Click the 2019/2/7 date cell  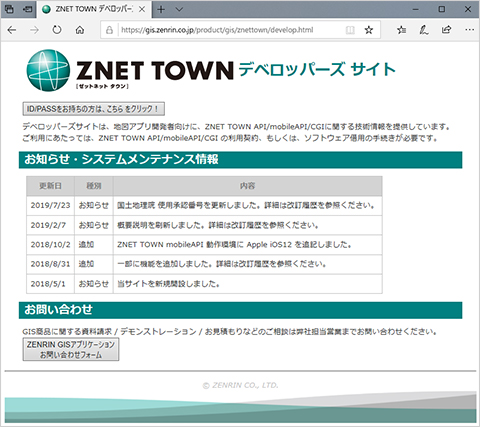tap(50, 225)
